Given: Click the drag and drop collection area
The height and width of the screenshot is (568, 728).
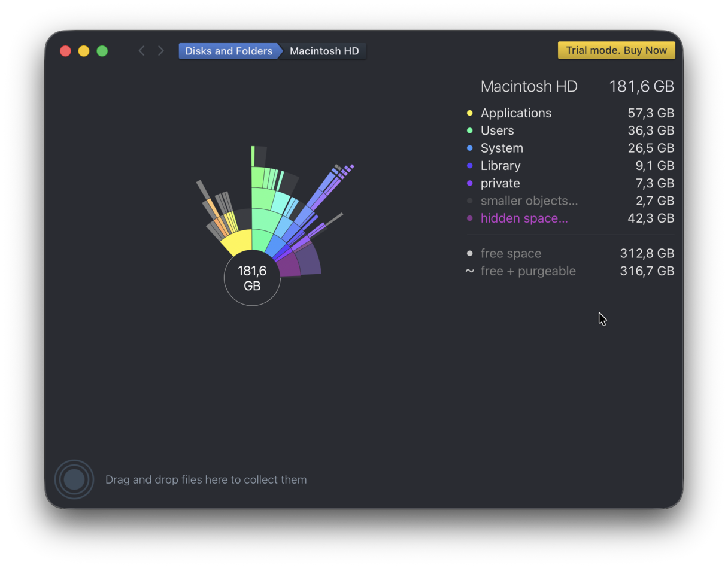Looking at the screenshot, I should tap(206, 479).
